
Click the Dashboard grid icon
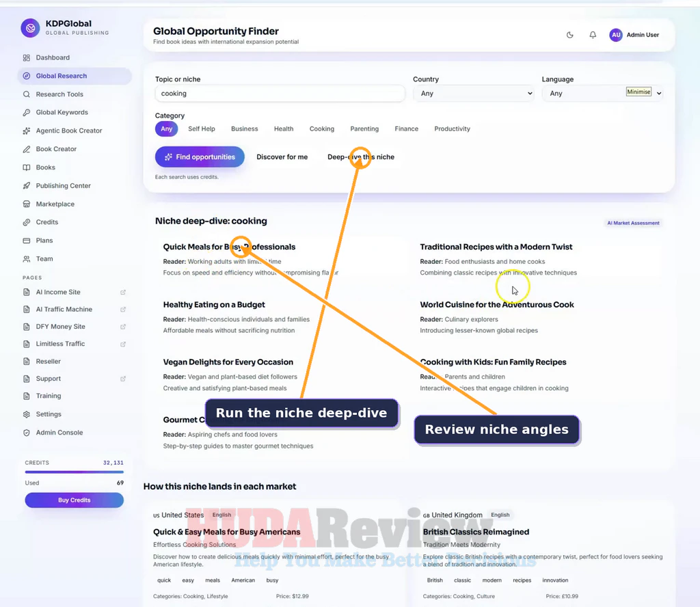point(27,57)
